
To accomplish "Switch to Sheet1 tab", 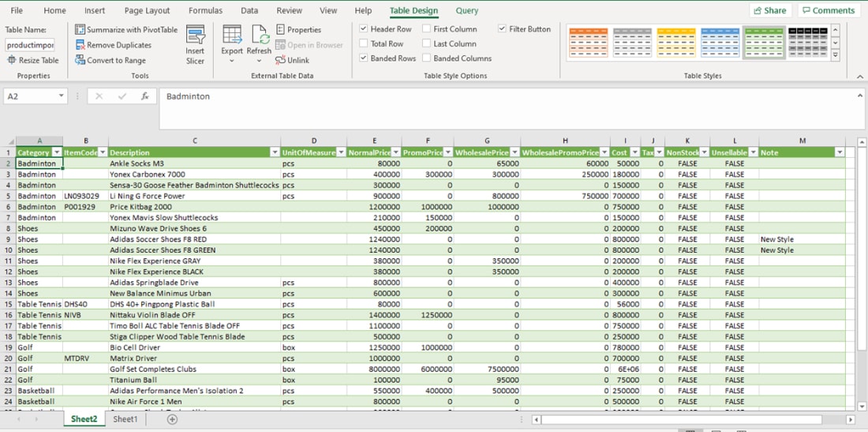I will (x=125, y=419).
